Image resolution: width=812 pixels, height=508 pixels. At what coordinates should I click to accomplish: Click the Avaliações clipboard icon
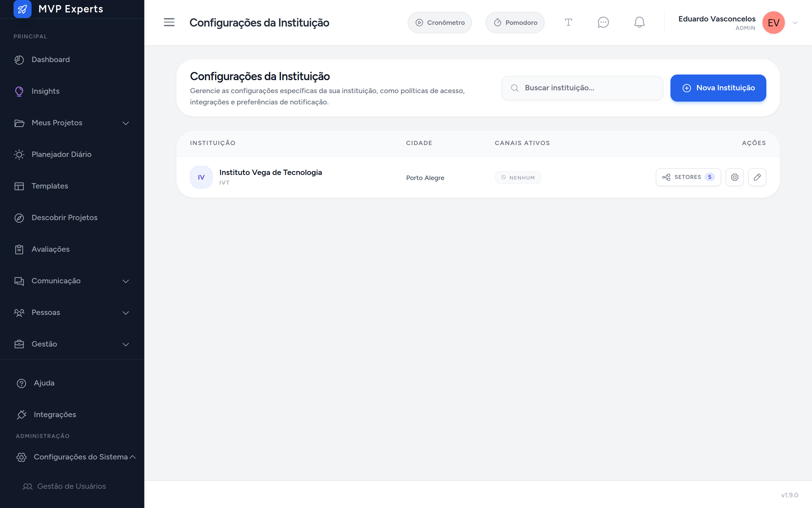tap(19, 249)
